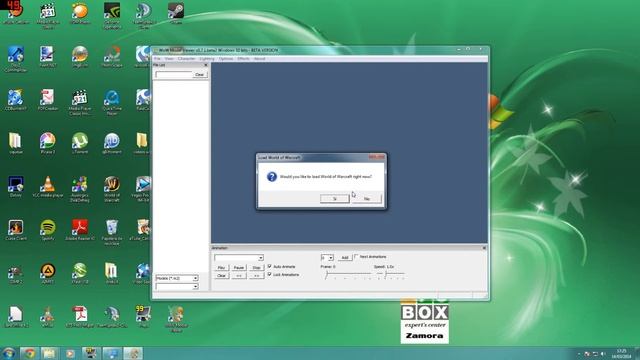
Task: Select the Steam desktop icon
Action: [x=176, y=13]
